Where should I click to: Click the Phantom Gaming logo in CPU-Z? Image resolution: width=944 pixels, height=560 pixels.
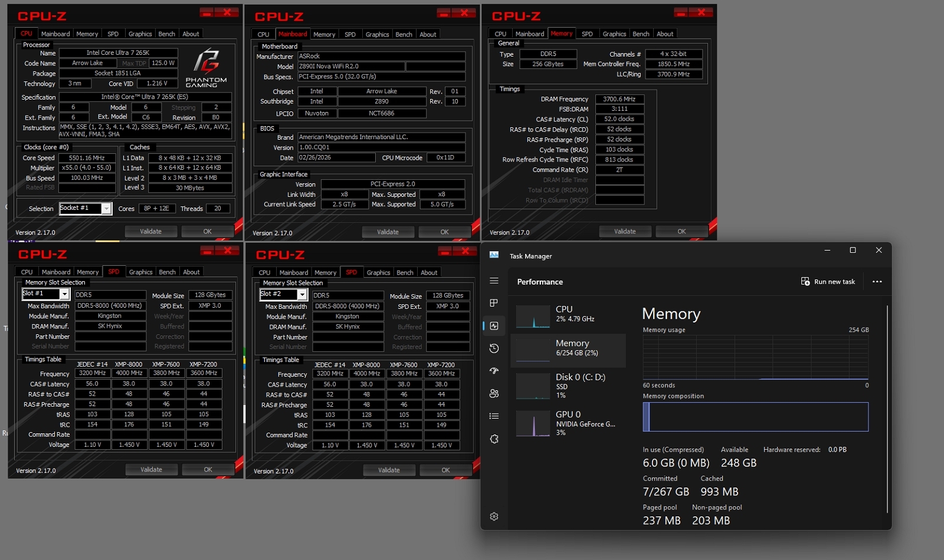(205, 68)
